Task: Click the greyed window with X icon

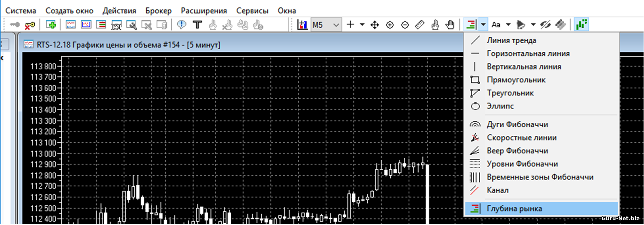Action: tap(147, 25)
